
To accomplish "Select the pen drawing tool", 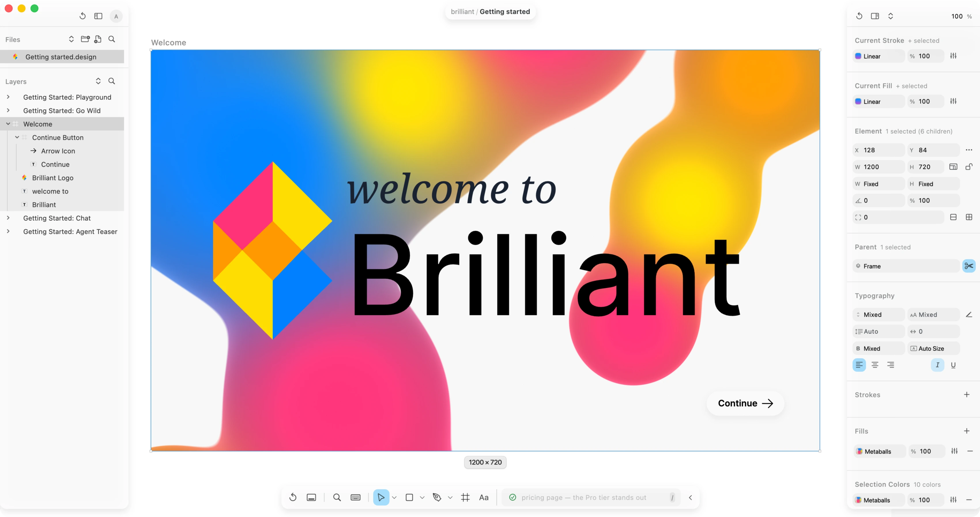I will (437, 497).
